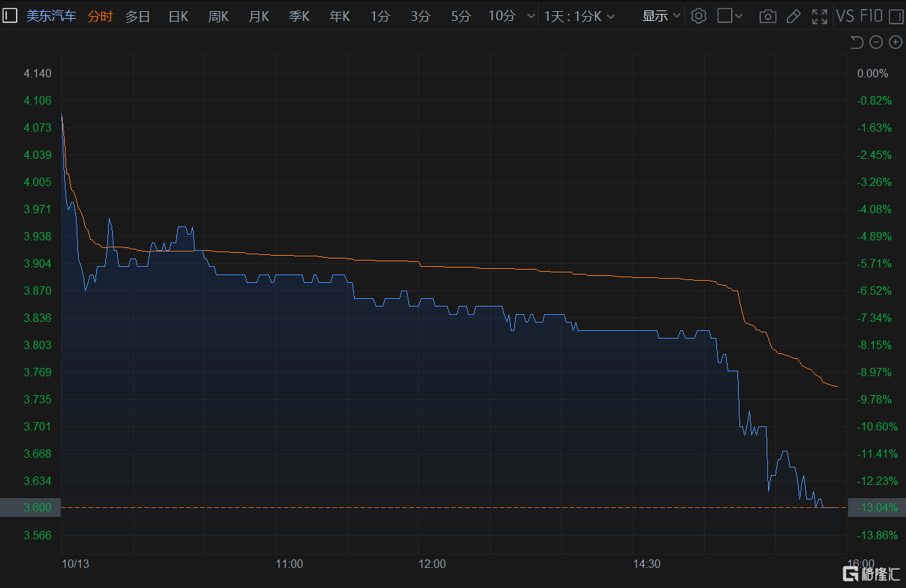Click the 美东汽车 stock name
906x588 pixels.
coord(52,16)
